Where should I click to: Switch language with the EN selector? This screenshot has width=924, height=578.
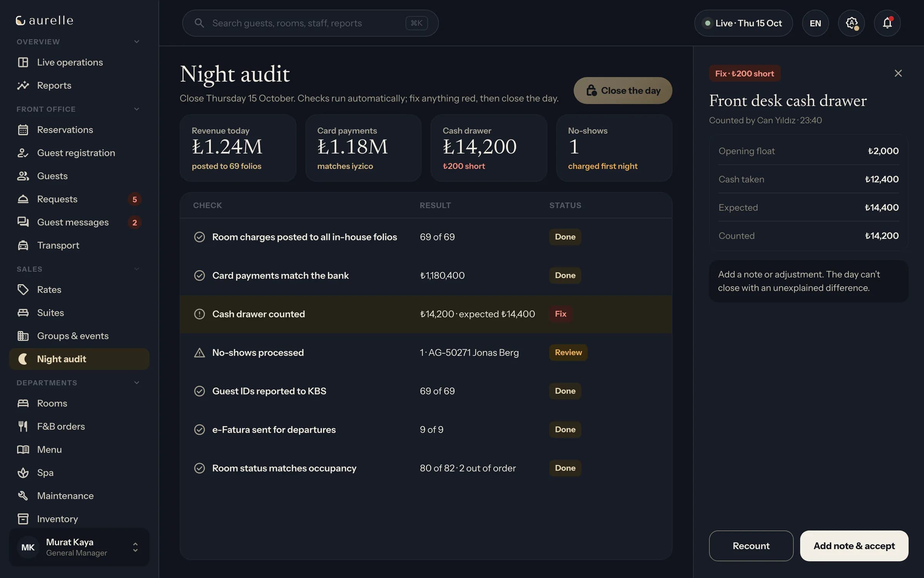[815, 23]
